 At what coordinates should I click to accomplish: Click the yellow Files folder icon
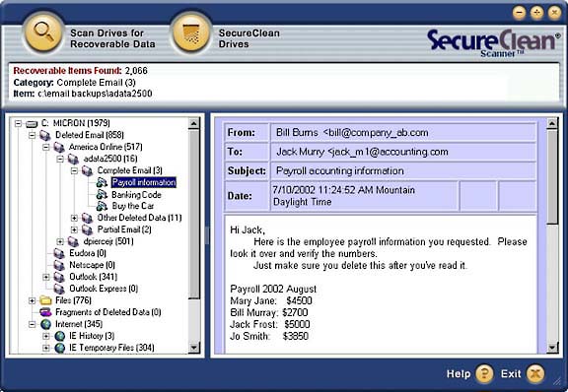(45, 300)
